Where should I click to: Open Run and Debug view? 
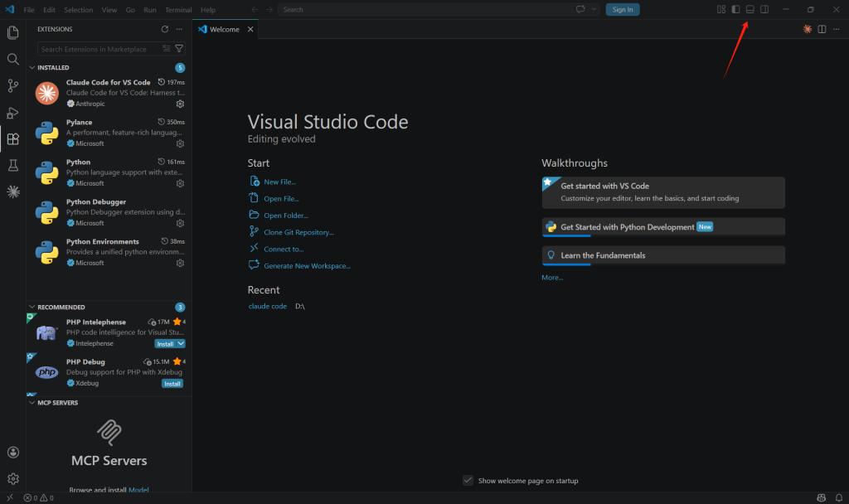(x=12, y=113)
